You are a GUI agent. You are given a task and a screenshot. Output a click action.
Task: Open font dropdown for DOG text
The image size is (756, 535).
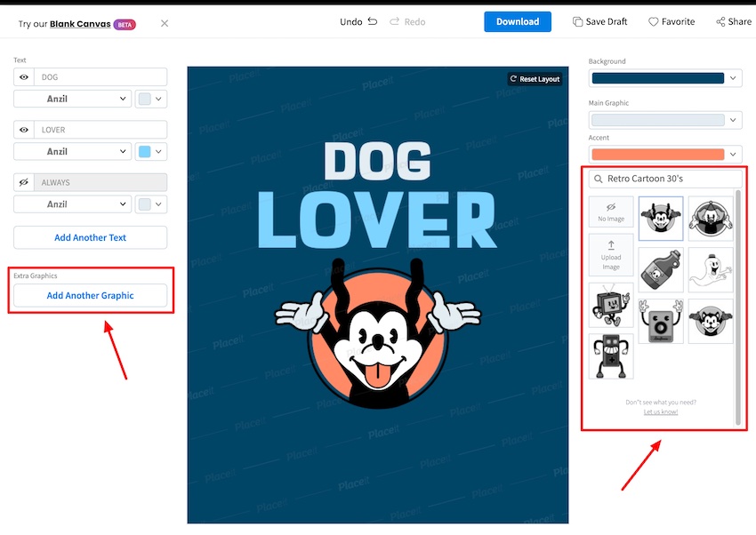72,99
